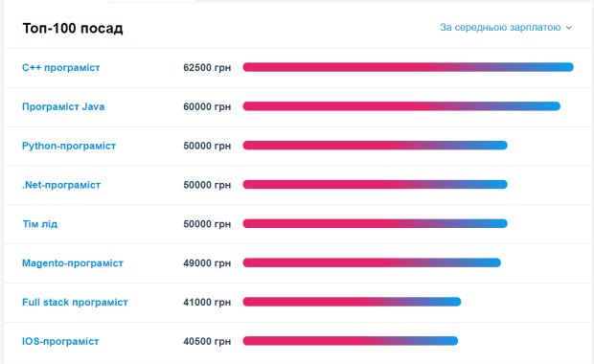
Task: Open the C++ програміст position link
Action: click(x=61, y=67)
